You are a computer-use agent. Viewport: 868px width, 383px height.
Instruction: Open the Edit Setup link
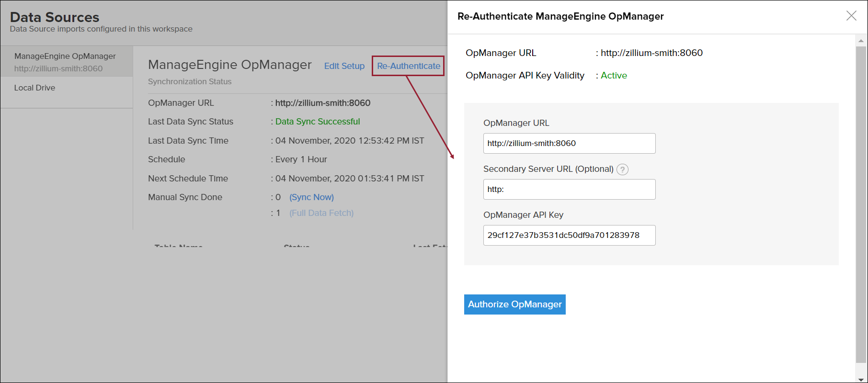[x=344, y=66]
